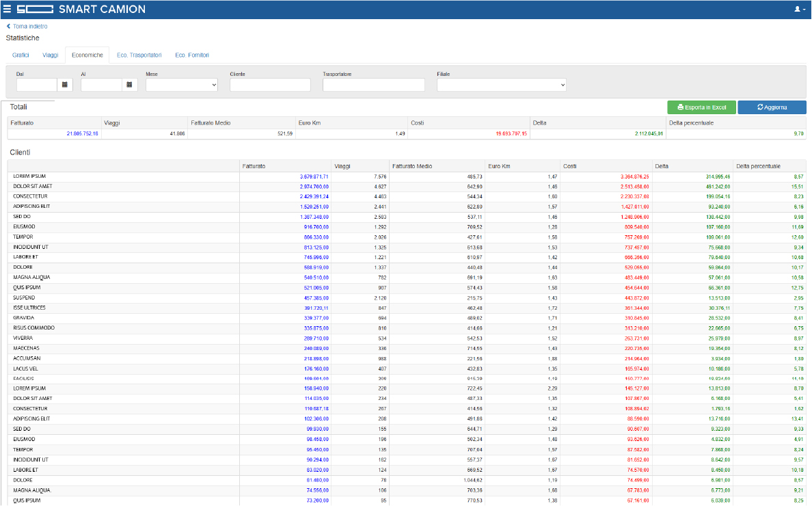812x506 pixels.
Task: Click the Cliente input field
Action: 270,84
